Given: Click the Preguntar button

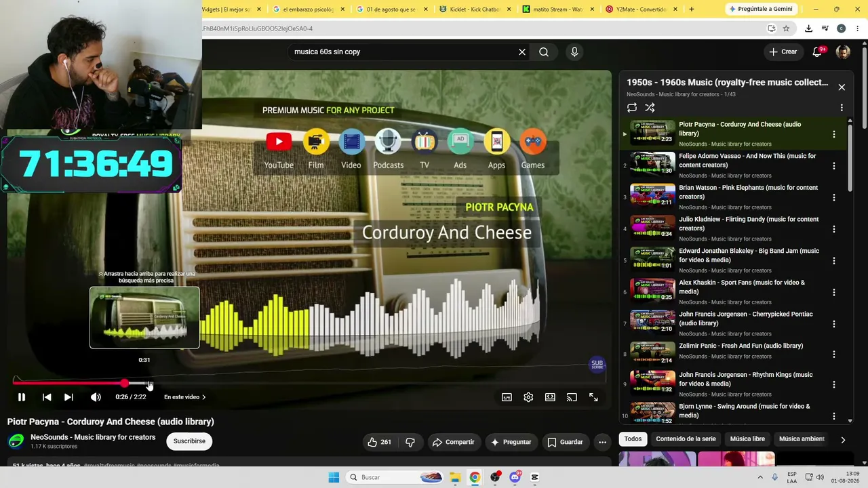Looking at the screenshot, I should (510, 442).
